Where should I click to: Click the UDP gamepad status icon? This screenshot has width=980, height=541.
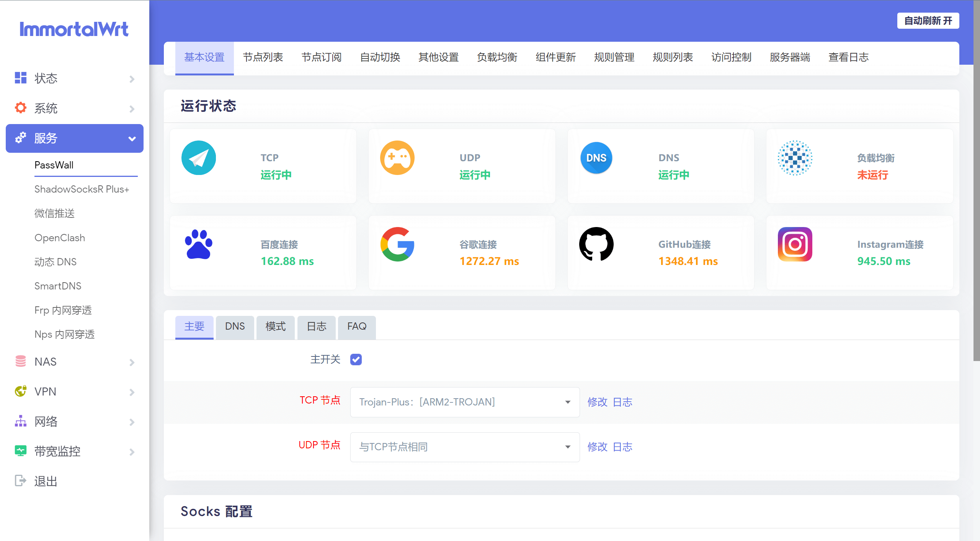tap(397, 158)
